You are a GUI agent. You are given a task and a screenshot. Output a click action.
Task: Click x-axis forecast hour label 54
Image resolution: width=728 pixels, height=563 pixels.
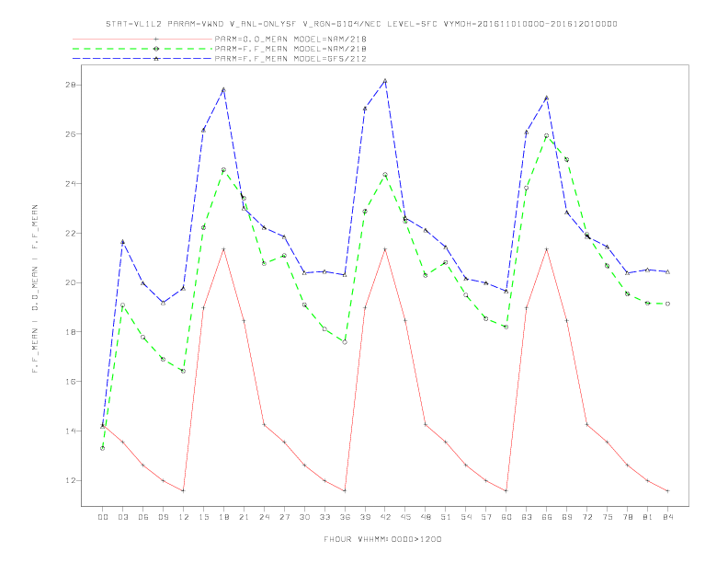pos(466,517)
